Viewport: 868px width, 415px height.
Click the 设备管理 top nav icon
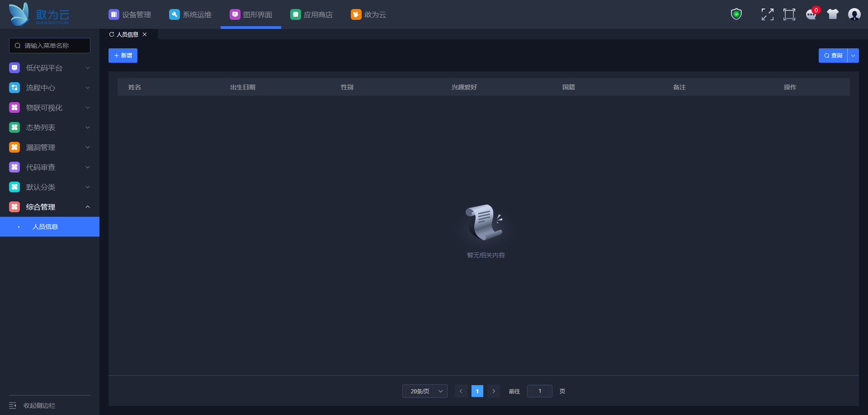point(114,14)
